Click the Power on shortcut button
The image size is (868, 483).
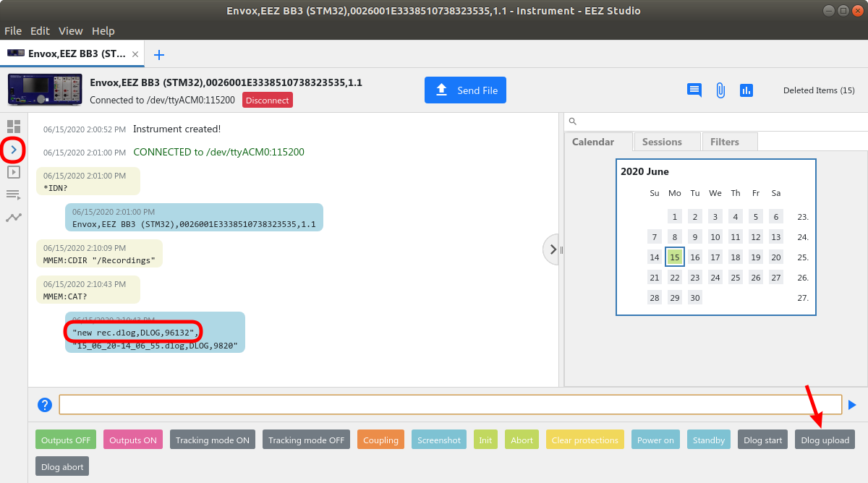click(655, 440)
